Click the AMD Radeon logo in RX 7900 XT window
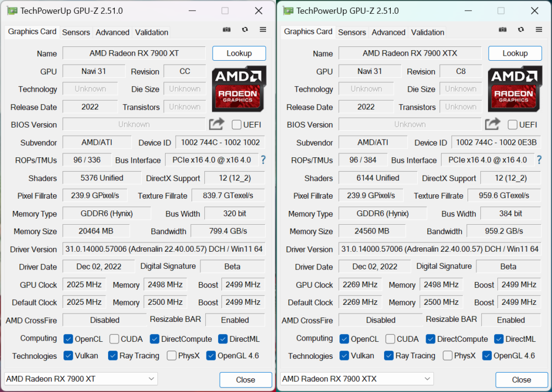Screen dimensions: 552x392 (238, 89)
